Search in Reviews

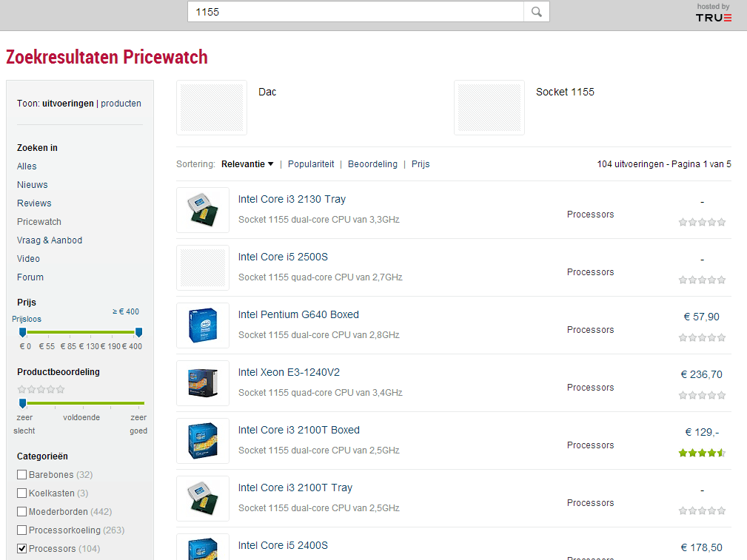click(x=34, y=203)
